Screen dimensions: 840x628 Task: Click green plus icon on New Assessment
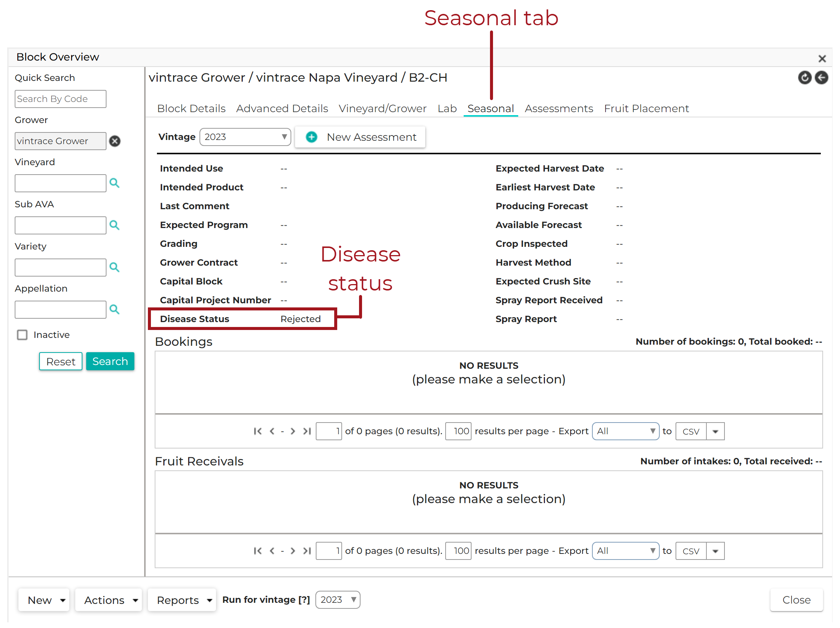312,137
